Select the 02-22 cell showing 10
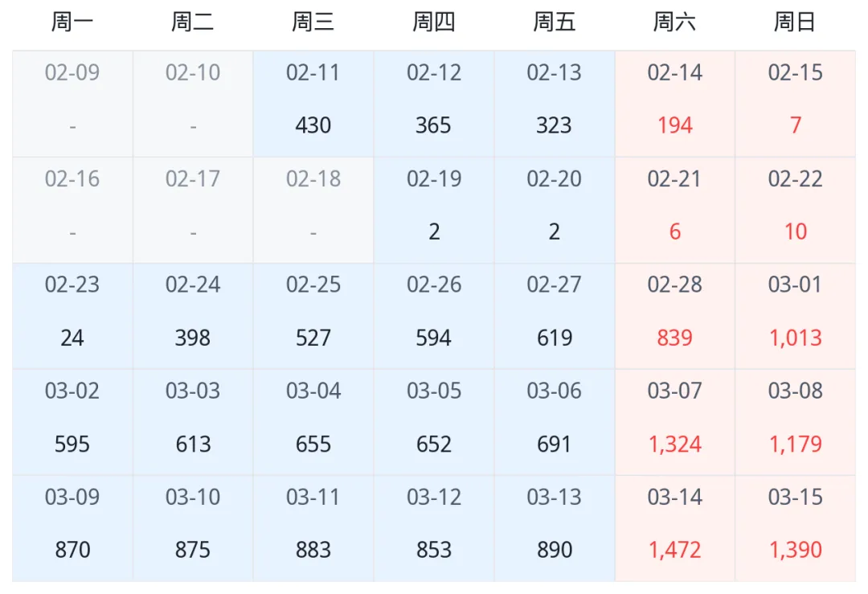The image size is (868, 594). 796,210
